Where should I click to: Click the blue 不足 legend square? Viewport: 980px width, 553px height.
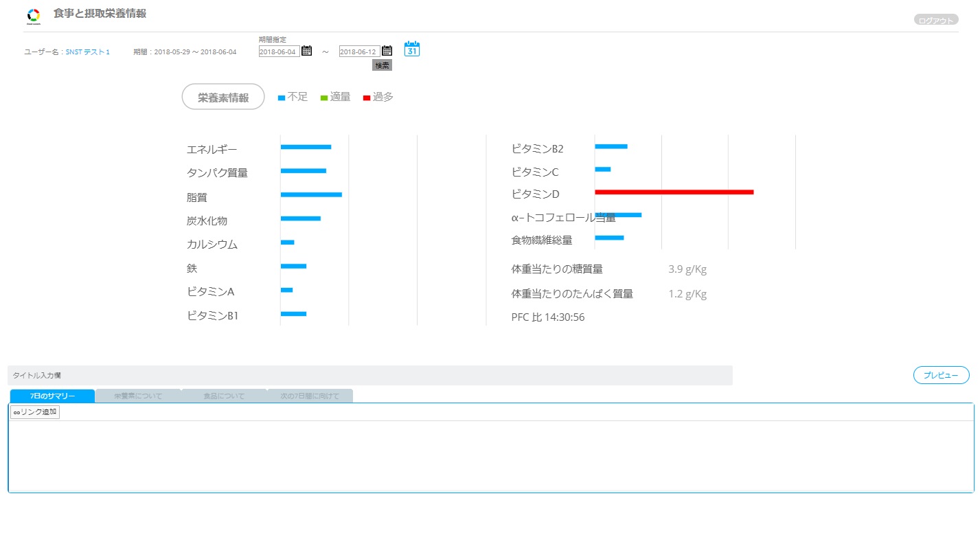tap(282, 98)
